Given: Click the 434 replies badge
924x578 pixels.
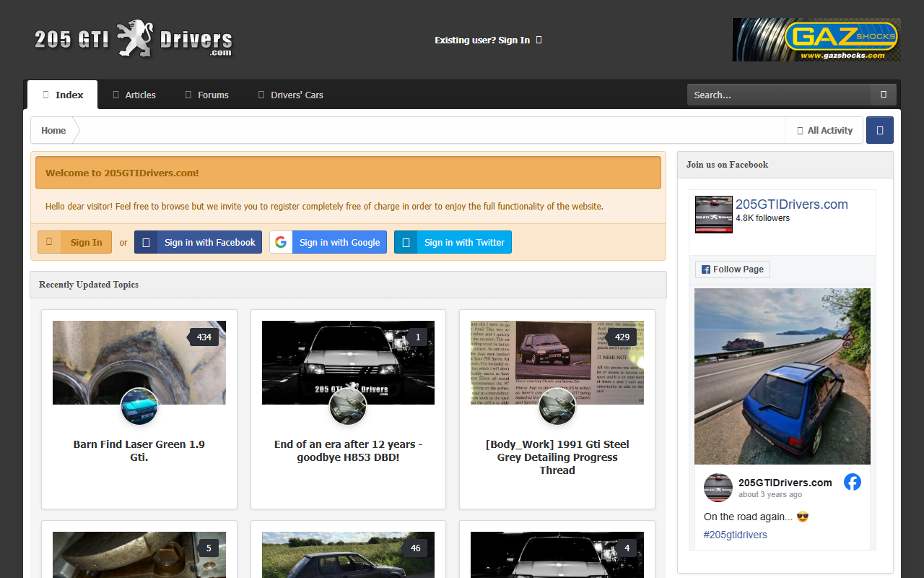Looking at the screenshot, I should tap(204, 337).
